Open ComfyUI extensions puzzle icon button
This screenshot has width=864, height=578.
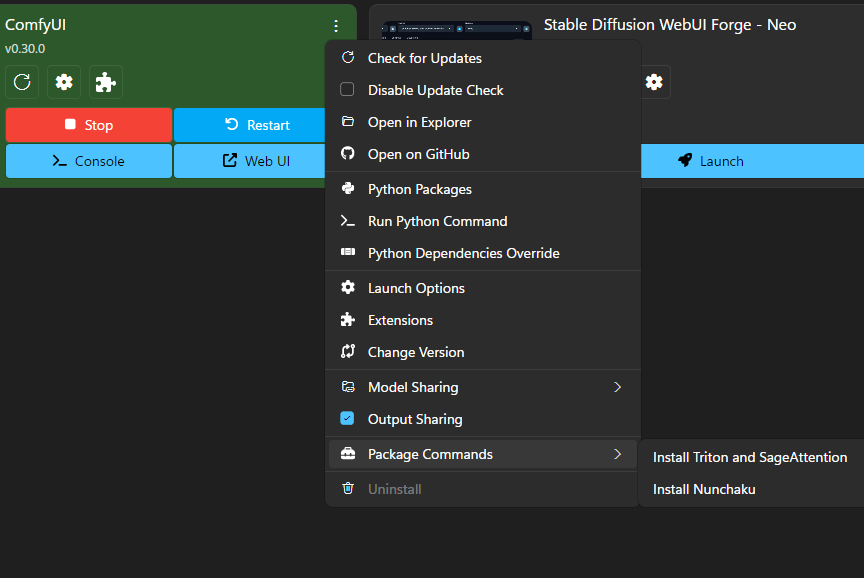tap(106, 82)
